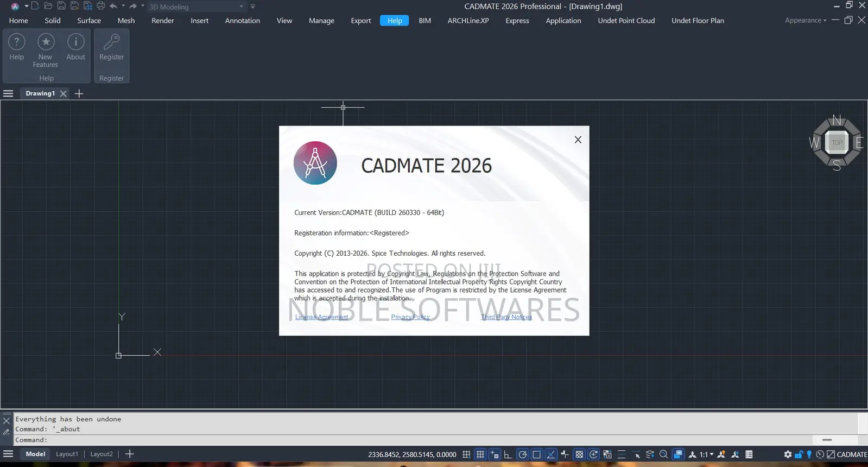Viewport: 868px width, 467px height.
Task: Add a new layout with plus button
Action: tap(129, 454)
